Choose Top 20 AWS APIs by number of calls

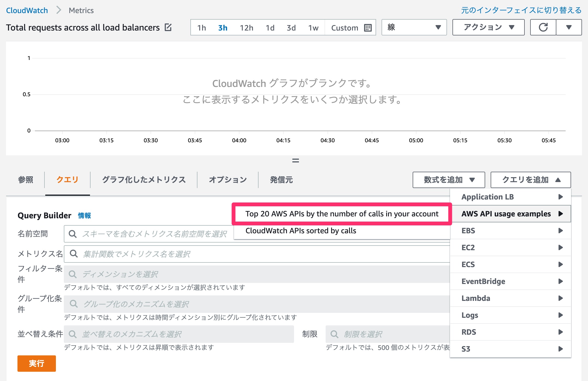click(x=342, y=214)
